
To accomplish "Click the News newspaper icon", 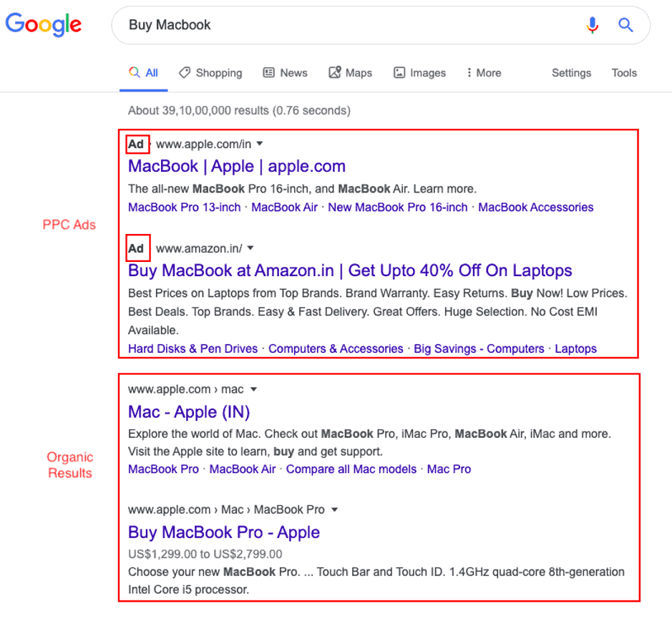I will click(268, 72).
